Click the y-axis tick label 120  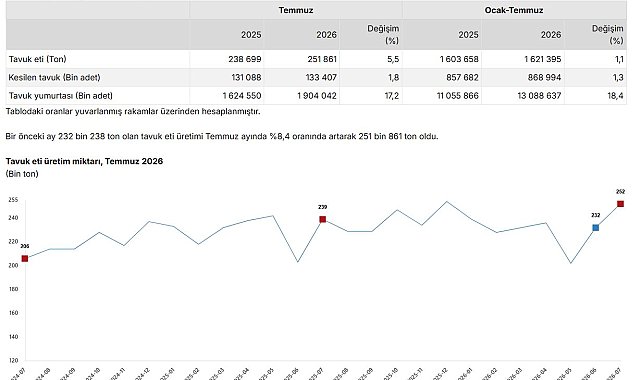click(13, 360)
